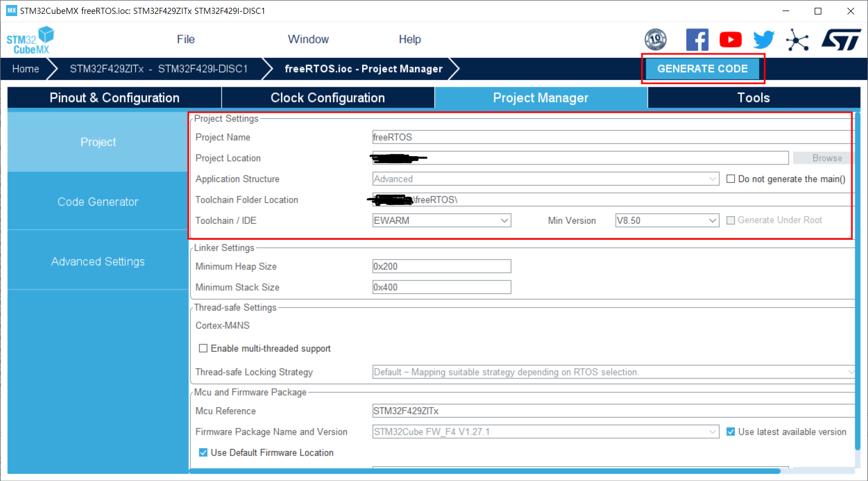
Task: Uncheck Use latest available version
Action: [x=731, y=432]
